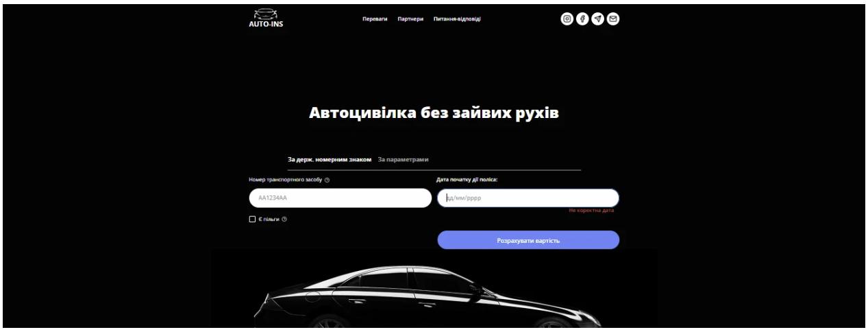Click the Автоцивілка без зайвих рухів heading
This screenshot has height=332, width=868.
coord(434,112)
